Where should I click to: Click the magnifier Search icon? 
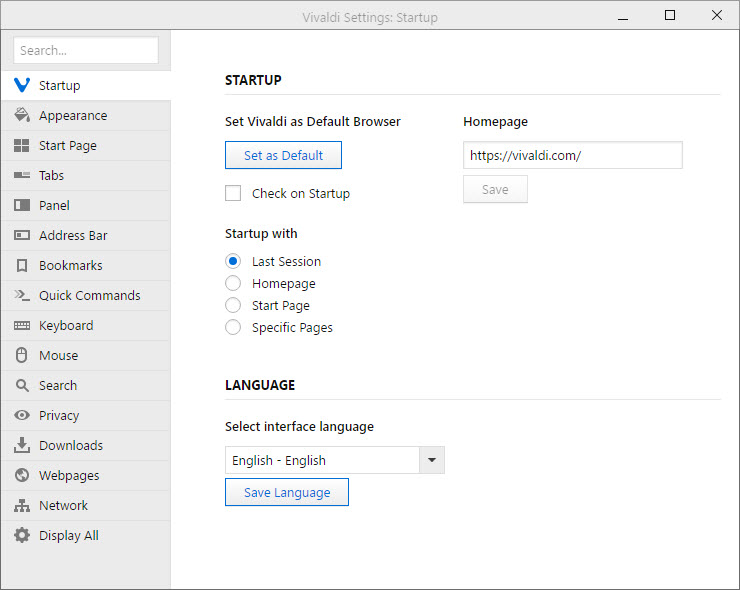click(22, 385)
